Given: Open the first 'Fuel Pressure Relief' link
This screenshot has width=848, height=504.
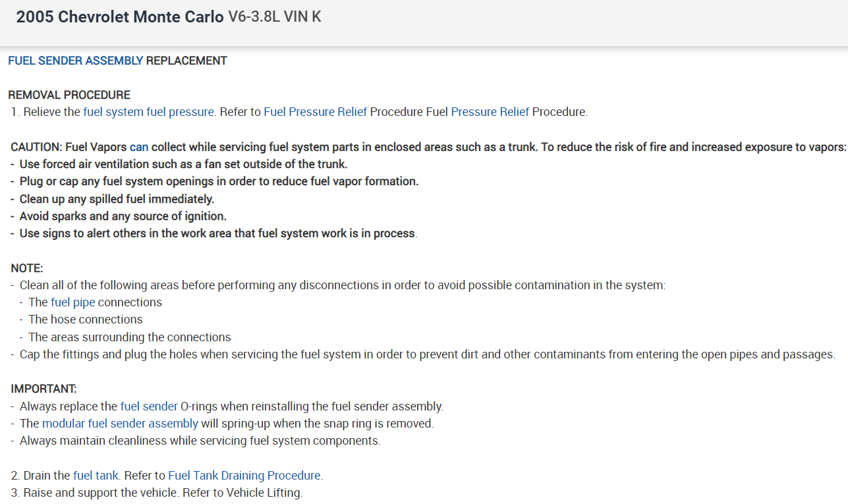Looking at the screenshot, I should coord(315,112).
